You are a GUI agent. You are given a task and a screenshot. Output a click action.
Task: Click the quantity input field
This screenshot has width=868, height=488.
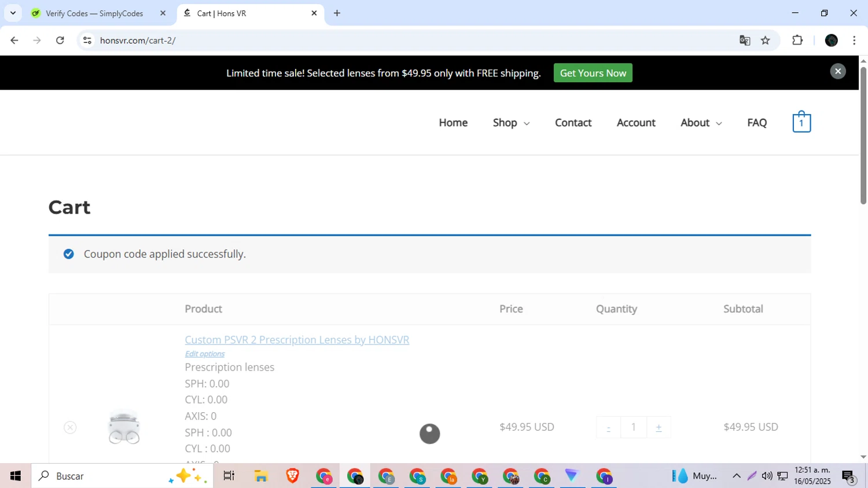(x=634, y=427)
